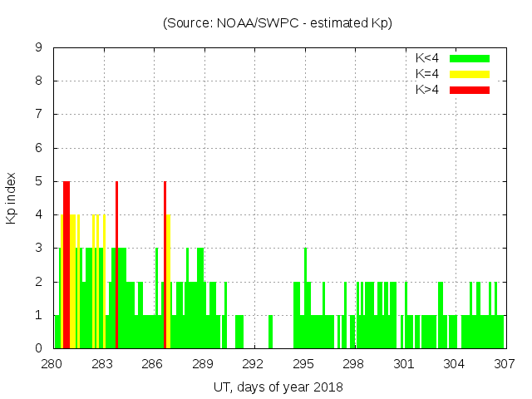The height and width of the screenshot is (399, 532).
Task: Click the wide red bar near day 281
Action: point(66,266)
